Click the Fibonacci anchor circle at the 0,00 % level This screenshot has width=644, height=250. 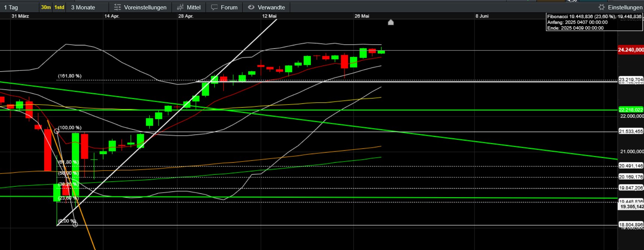click(75, 225)
